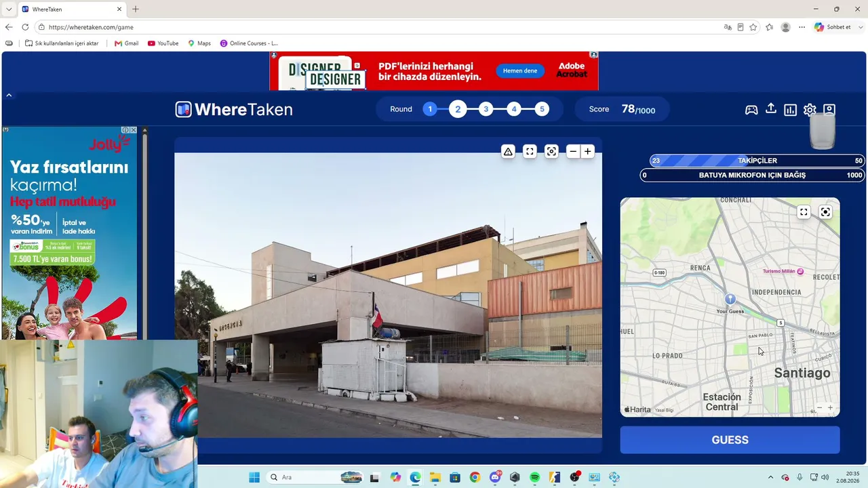
Task: Open the 'Sık kullanılanları içeri aktar' bookmark
Action: pyautogui.click(x=62, y=43)
